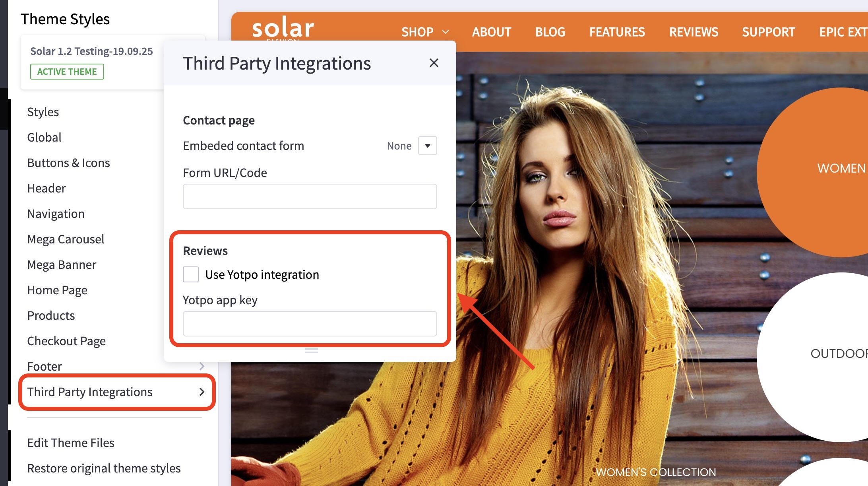Click the Edit Theme Files link

coord(71,443)
